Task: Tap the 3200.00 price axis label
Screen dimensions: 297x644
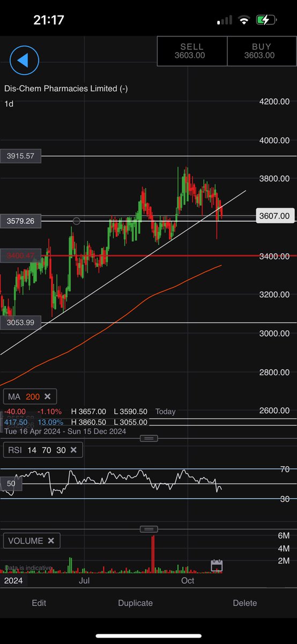Action: click(x=274, y=295)
